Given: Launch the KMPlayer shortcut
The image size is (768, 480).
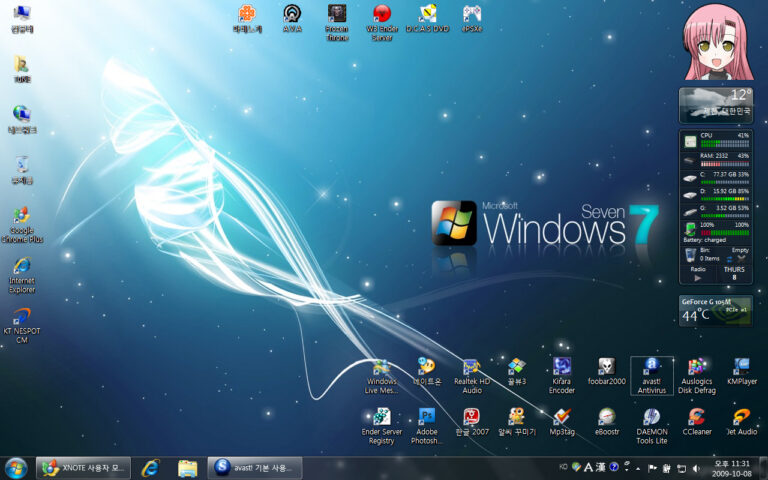Looking at the screenshot, I should 742,372.
